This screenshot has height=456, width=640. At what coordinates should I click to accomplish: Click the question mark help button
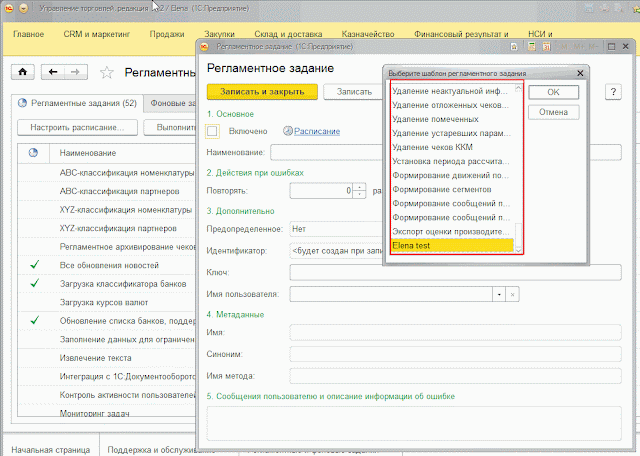[x=613, y=92]
